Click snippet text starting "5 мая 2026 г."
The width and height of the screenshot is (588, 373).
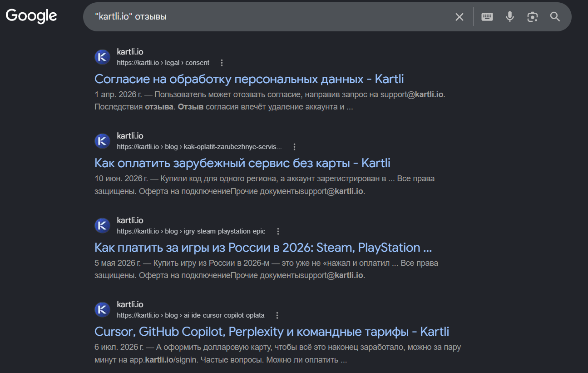click(266, 269)
